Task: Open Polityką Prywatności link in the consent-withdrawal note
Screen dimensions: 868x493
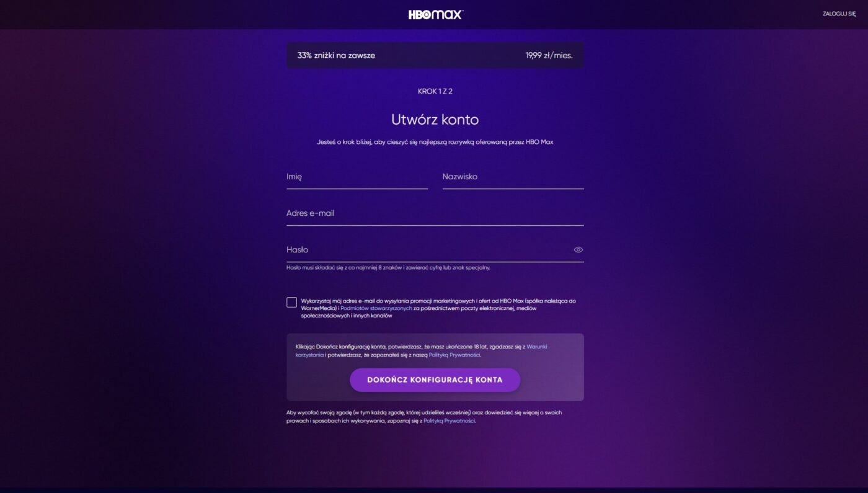Action: tap(449, 420)
